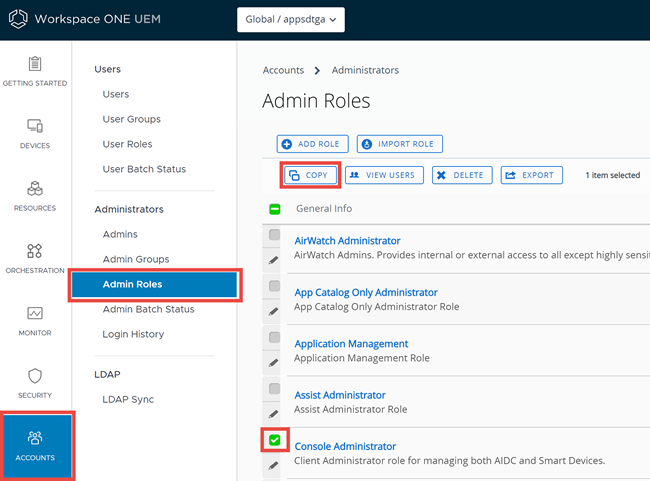The height and width of the screenshot is (481, 650).
Task: Click the View Users button
Action: coord(384,175)
